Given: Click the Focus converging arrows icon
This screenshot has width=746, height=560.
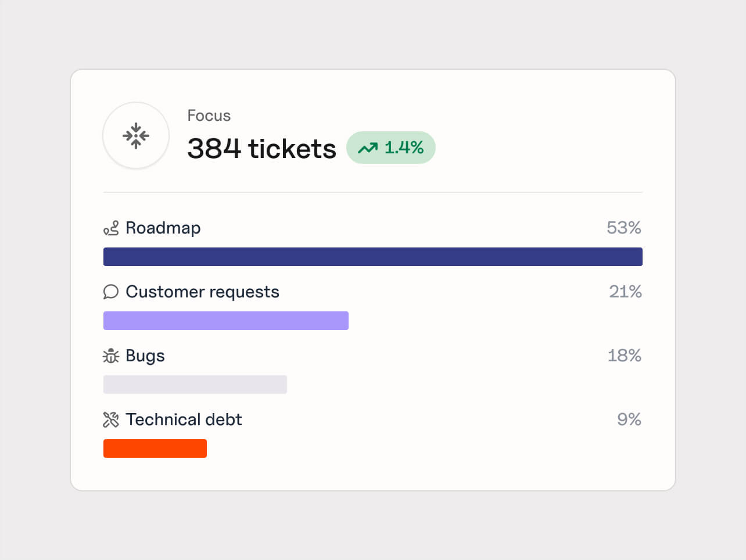Looking at the screenshot, I should [136, 136].
